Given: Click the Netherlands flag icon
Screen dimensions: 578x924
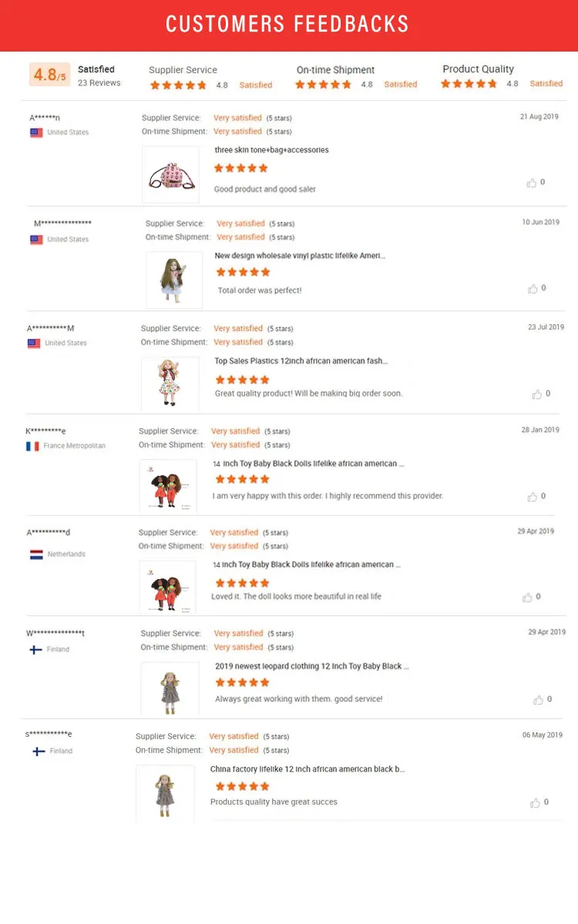Looking at the screenshot, I should [x=36, y=554].
